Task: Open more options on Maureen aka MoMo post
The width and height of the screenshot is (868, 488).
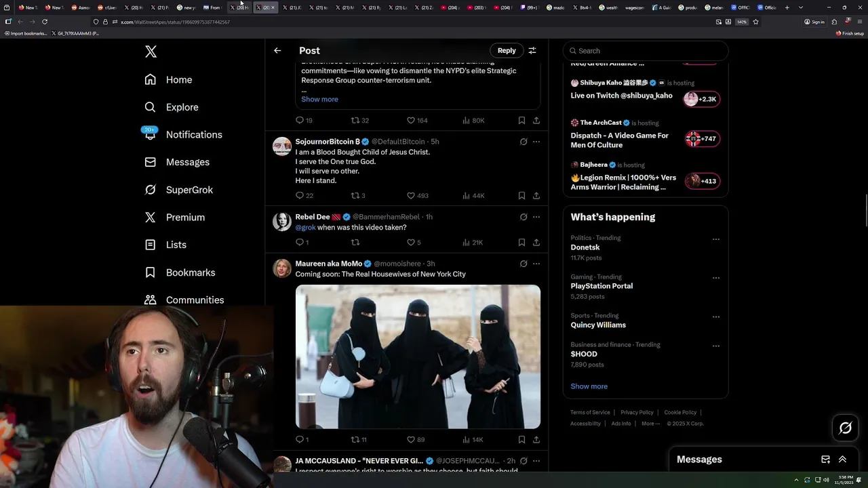Action: pyautogui.click(x=536, y=264)
